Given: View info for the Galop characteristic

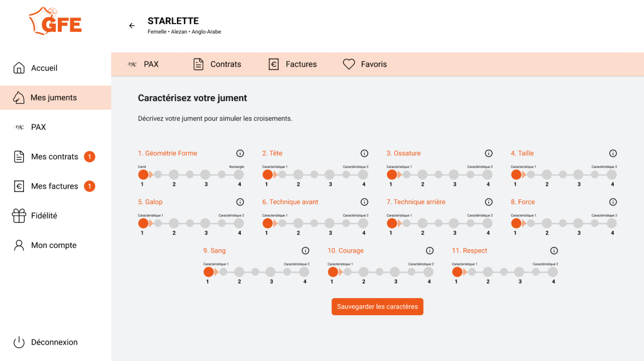Looking at the screenshot, I should (240, 202).
